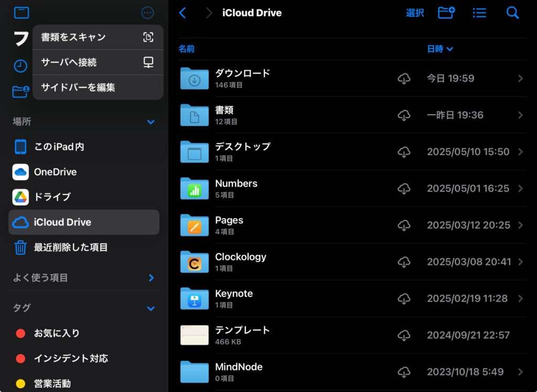Select サーバへ接続 menu item
Screen dimensions: 537x392
pyautogui.click(x=98, y=62)
